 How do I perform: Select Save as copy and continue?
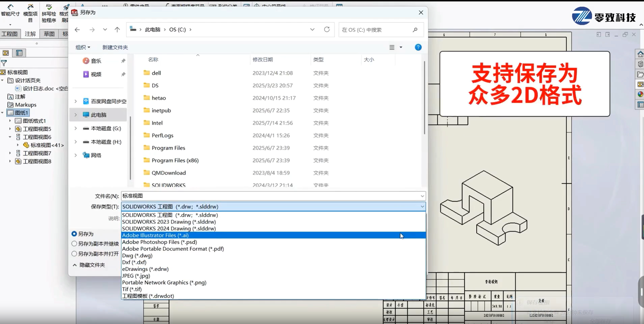coord(74,244)
